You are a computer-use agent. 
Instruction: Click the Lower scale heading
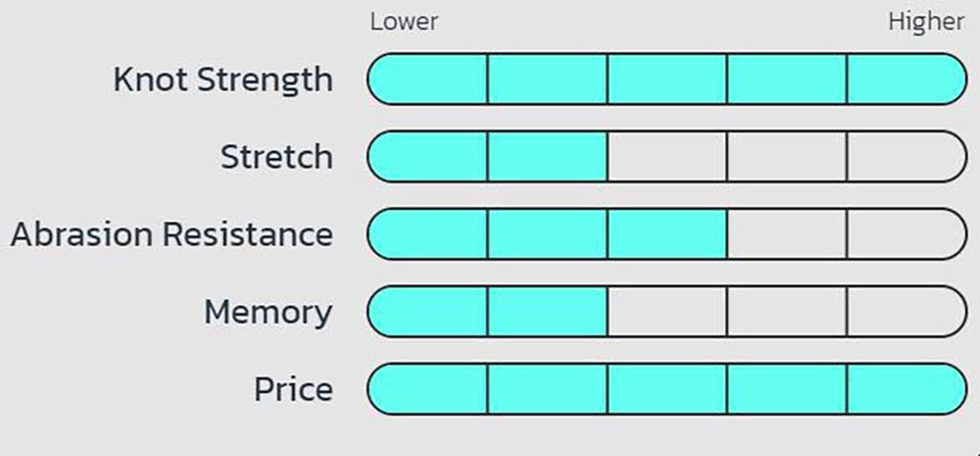pos(404,22)
